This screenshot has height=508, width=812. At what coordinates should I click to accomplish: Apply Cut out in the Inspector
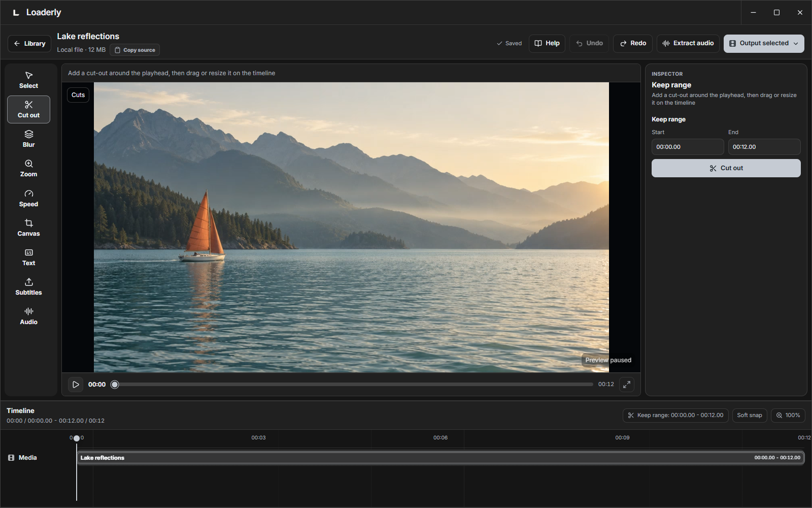click(x=726, y=168)
